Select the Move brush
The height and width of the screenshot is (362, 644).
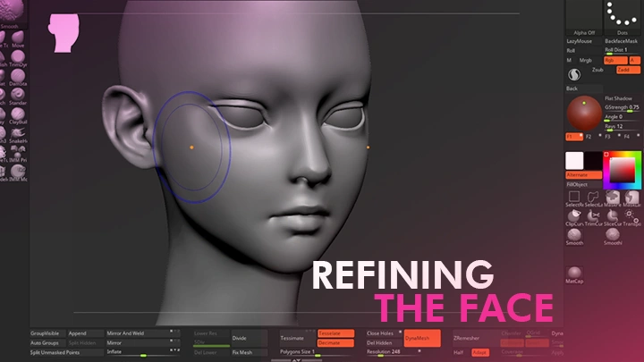(18, 39)
